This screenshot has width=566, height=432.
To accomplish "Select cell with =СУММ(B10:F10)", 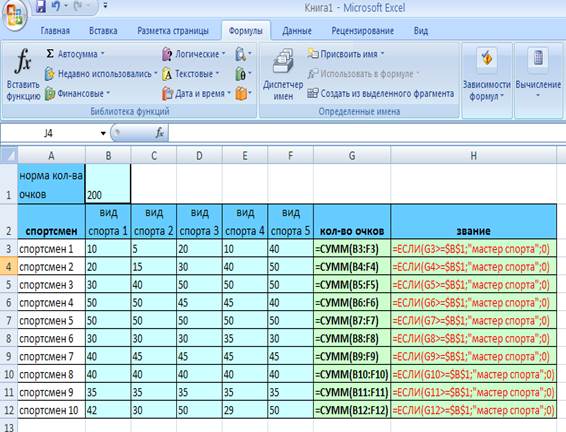I will (x=352, y=374).
